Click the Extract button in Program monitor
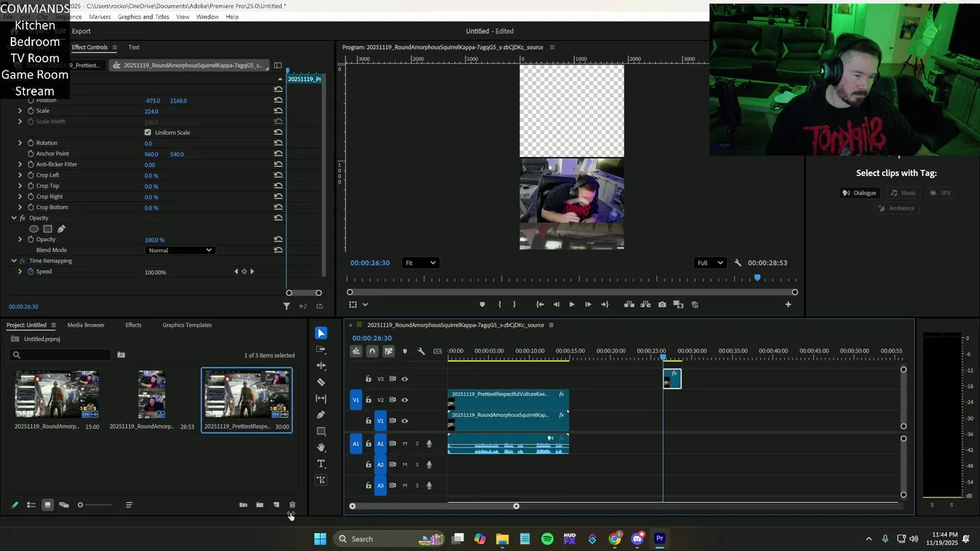Viewport: 980px width, 551px height. point(645,305)
